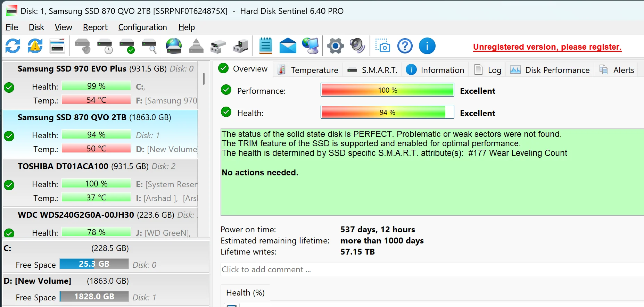The image size is (644, 307).
Task: Select TOSHIBA DT01ACA100 disk entry
Action: coord(100,183)
